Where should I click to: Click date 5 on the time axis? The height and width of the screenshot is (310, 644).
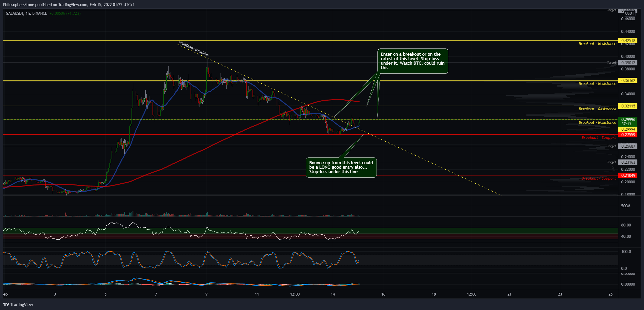tap(105, 294)
